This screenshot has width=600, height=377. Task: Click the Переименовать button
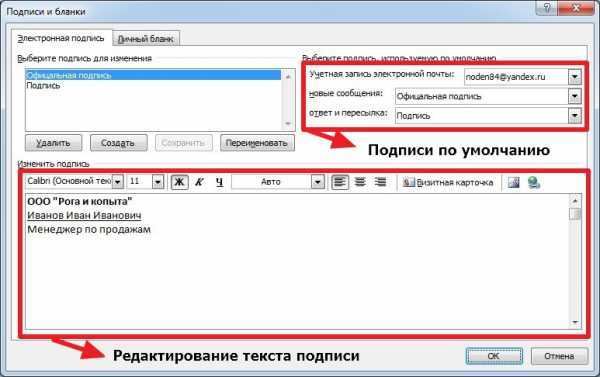pos(257,143)
